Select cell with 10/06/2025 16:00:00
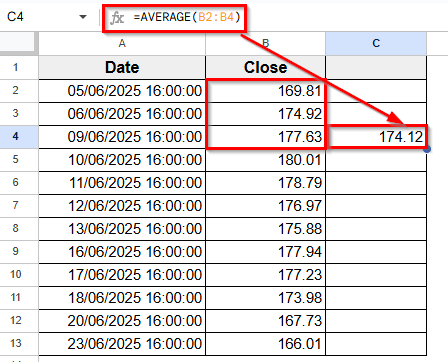Viewport: 448px width, 362px height. 122,160
